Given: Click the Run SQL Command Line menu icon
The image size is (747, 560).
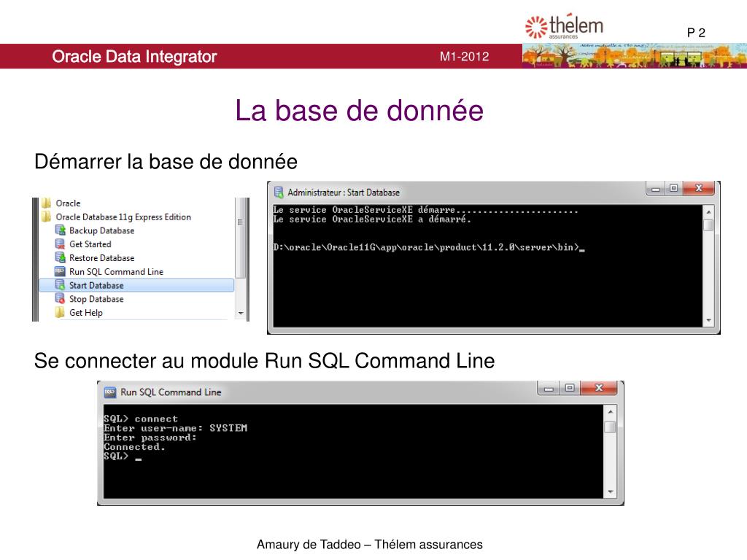Looking at the screenshot, I should (x=60, y=271).
